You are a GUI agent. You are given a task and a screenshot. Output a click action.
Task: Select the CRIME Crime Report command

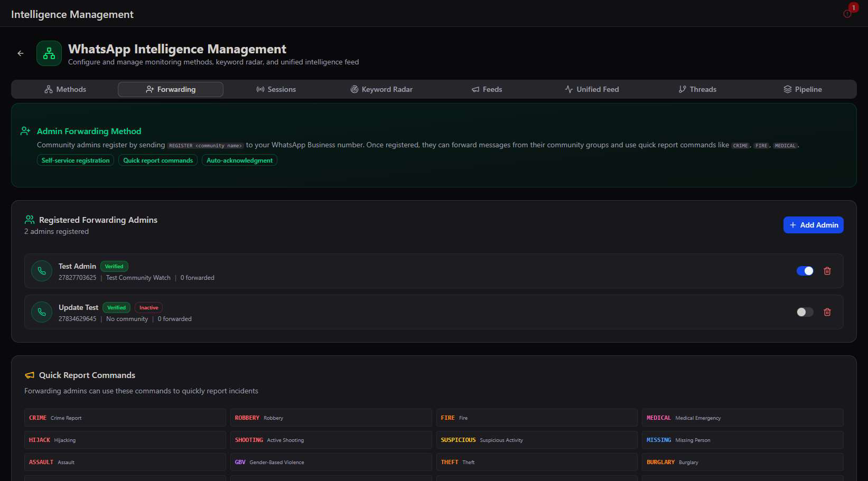[125, 418]
